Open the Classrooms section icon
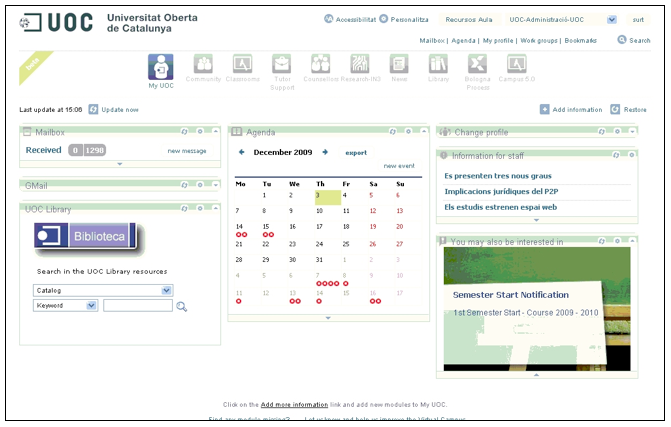 click(243, 64)
